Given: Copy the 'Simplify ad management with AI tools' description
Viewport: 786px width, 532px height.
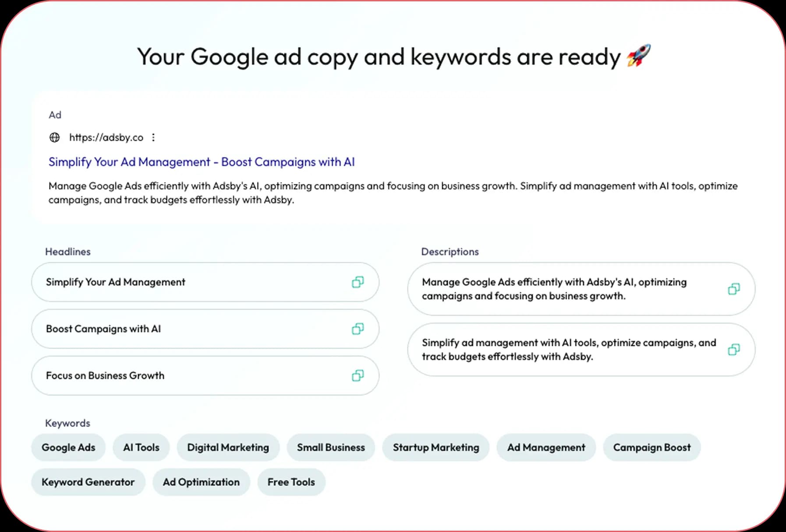Looking at the screenshot, I should [x=733, y=349].
